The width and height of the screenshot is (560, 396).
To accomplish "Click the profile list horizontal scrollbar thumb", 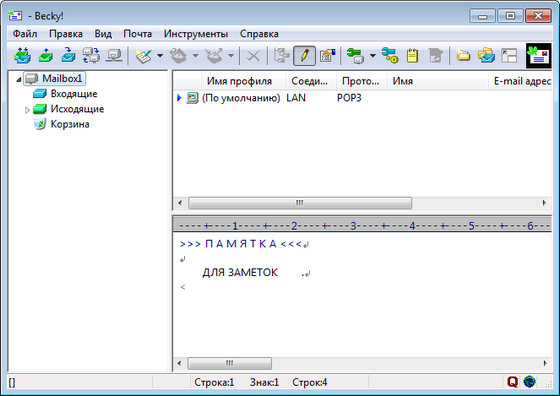I will 300,203.
